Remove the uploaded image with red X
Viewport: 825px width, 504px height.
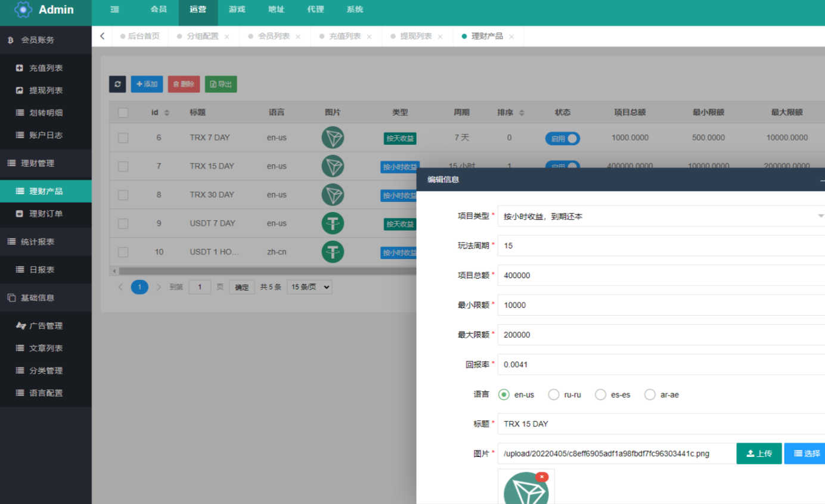pos(541,477)
